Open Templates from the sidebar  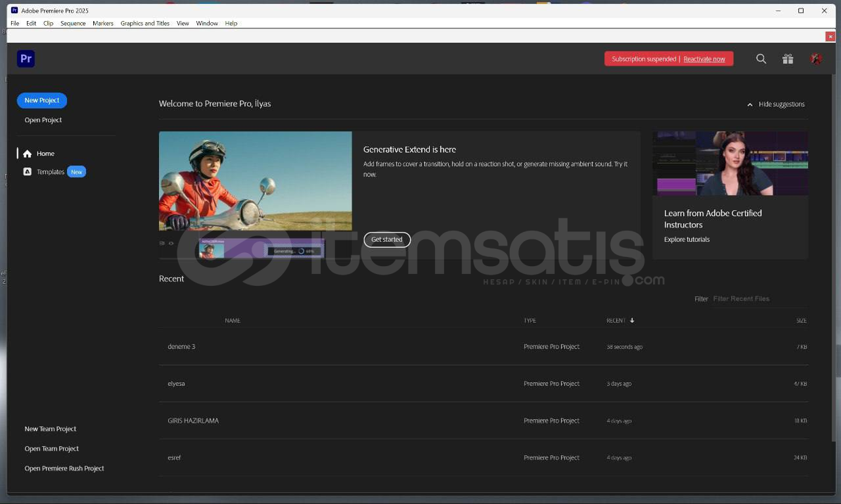pos(50,172)
